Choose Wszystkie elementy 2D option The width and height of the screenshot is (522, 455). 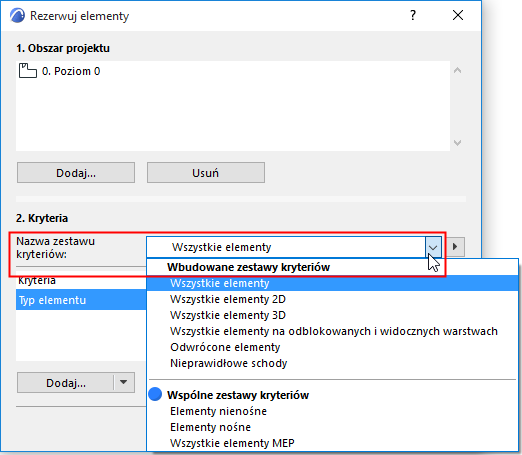332,299
